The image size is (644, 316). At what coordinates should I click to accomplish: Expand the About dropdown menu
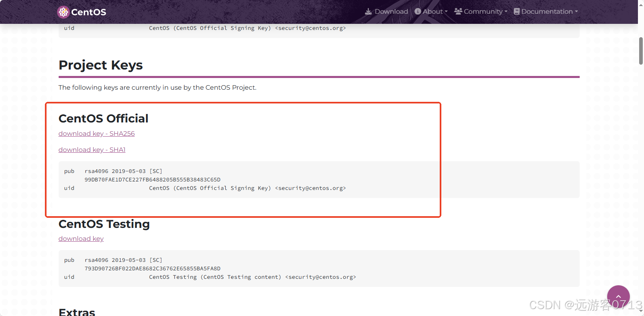pos(431,11)
